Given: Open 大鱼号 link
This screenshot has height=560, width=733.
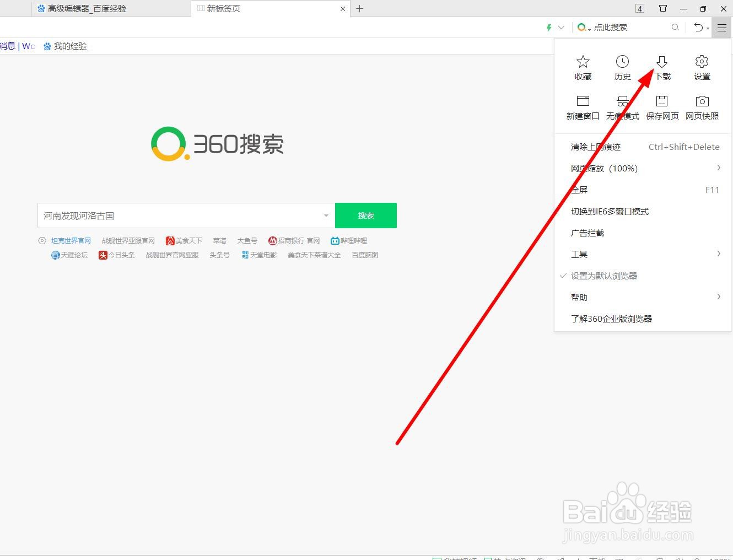Looking at the screenshot, I should [x=247, y=241].
